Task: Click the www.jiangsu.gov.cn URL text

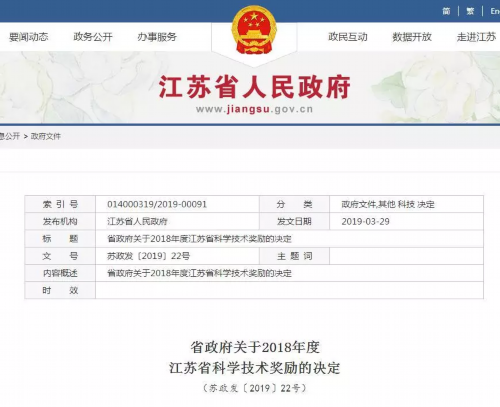Action: pyautogui.click(x=254, y=109)
